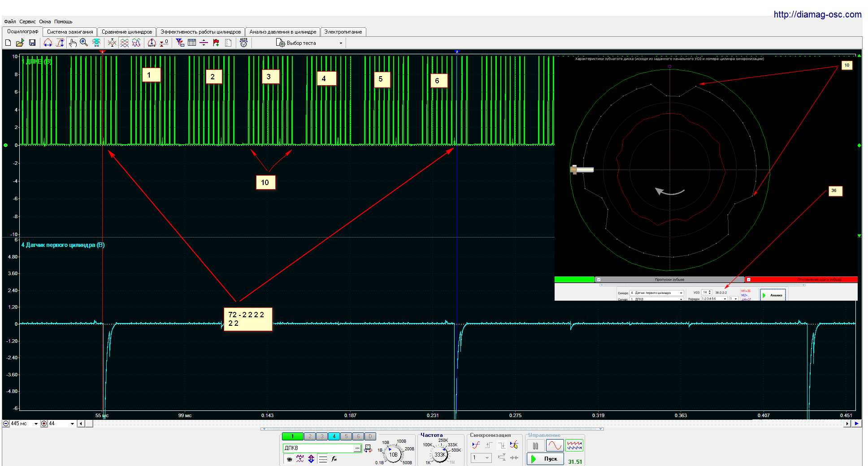Toggle the D digital channel button
The image size is (868, 466).
click(370, 436)
